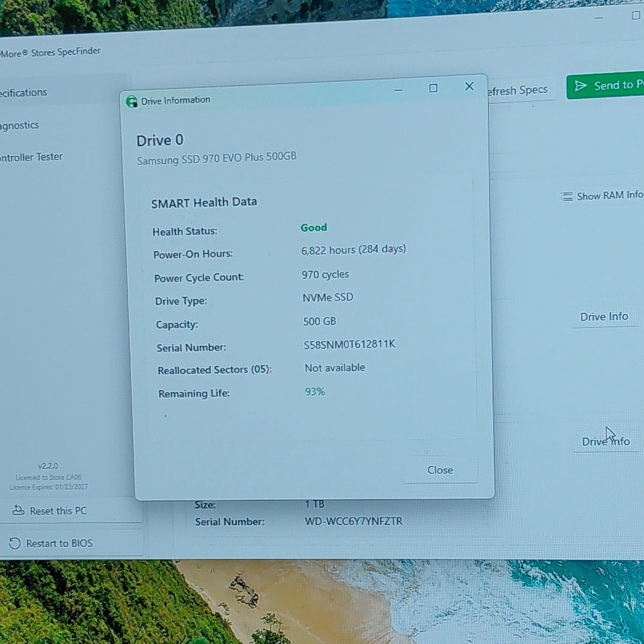Click the Drive Type value NVMe SSD

[x=328, y=297]
